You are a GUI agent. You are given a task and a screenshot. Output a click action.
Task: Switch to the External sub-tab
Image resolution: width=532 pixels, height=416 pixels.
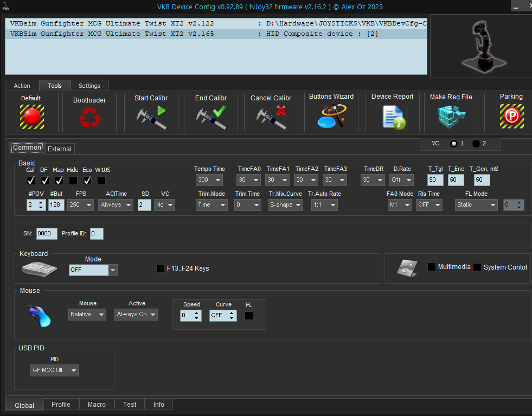tap(60, 149)
